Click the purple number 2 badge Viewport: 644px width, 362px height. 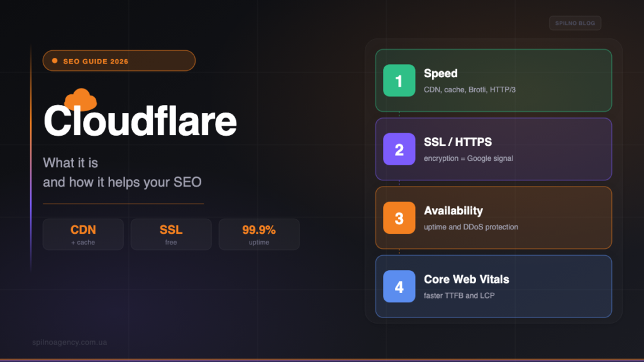coord(399,149)
